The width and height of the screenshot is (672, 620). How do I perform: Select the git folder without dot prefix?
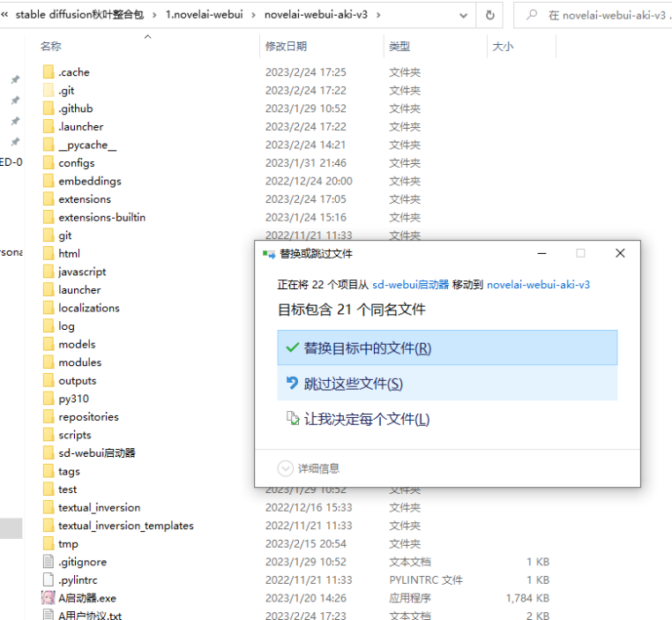pos(64,235)
